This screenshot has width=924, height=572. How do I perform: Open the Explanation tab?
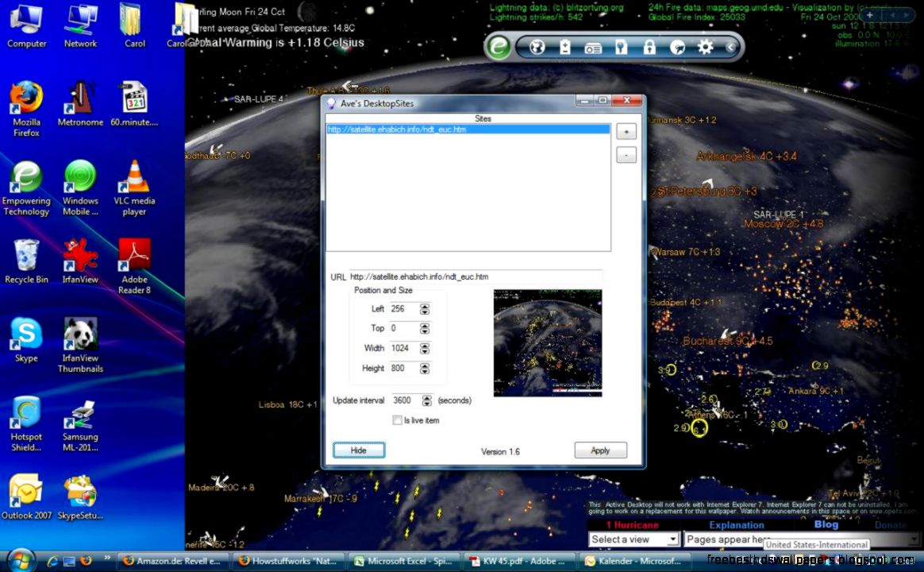click(x=737, y=524)
